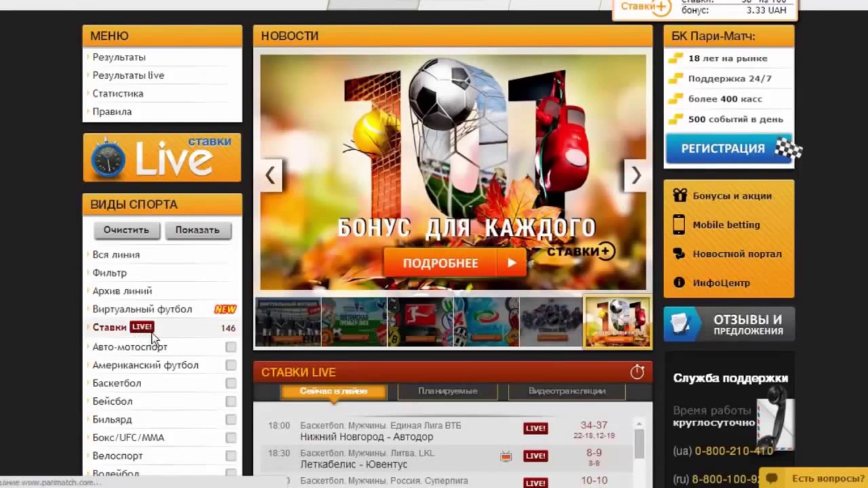Click the NEW badge next to Виртуальный футбол
Viewport: 868px width, 488px height.
coord(225,309)
